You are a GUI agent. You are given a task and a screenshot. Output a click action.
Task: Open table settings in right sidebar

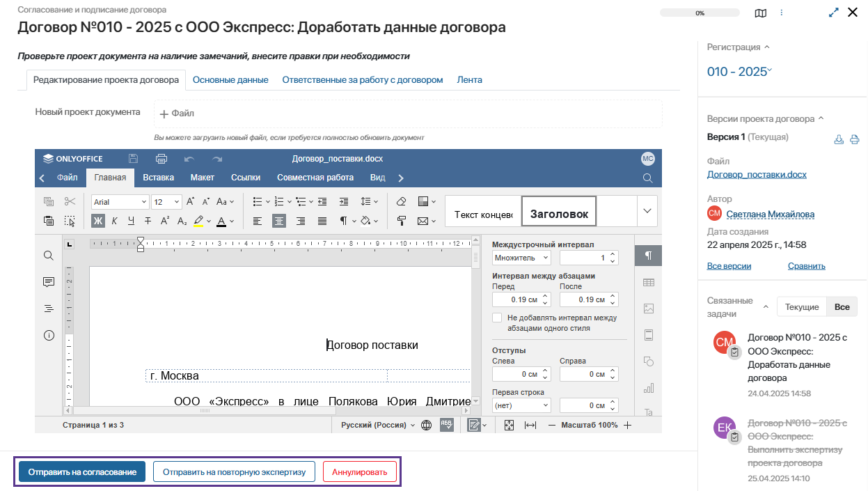tap(649, 282)
